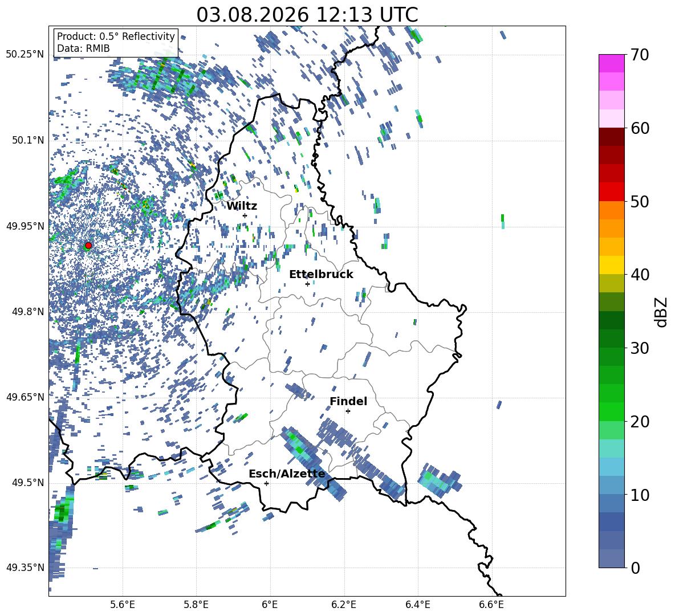Click the teal echo cell east of Luxembourg

pyautogui.click(x=439, y=480)
